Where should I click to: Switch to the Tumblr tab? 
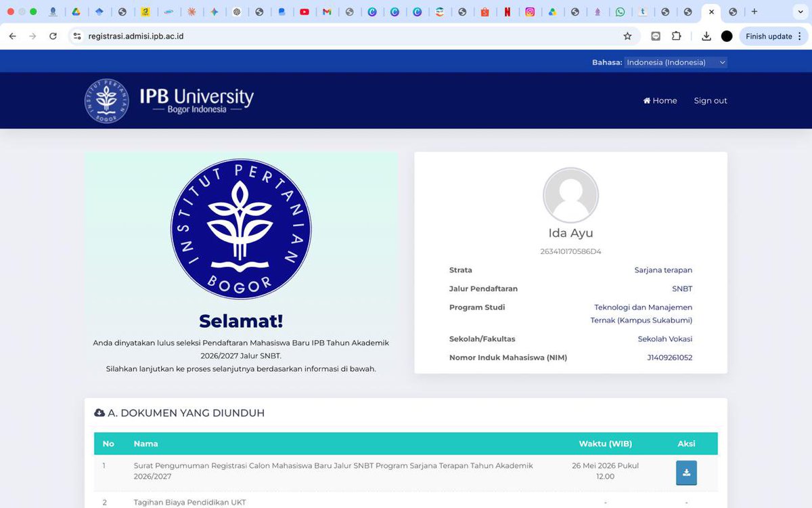tap(643, 12)
